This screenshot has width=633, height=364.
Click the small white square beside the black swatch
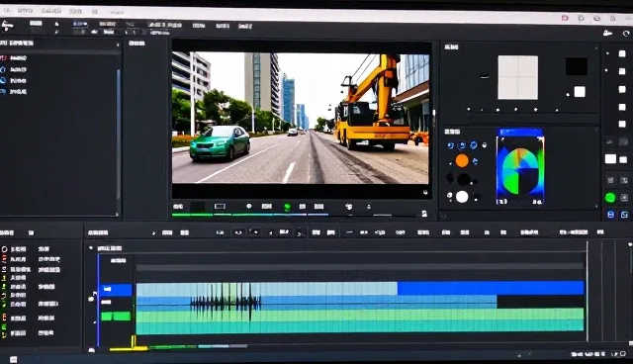point(580,92)
